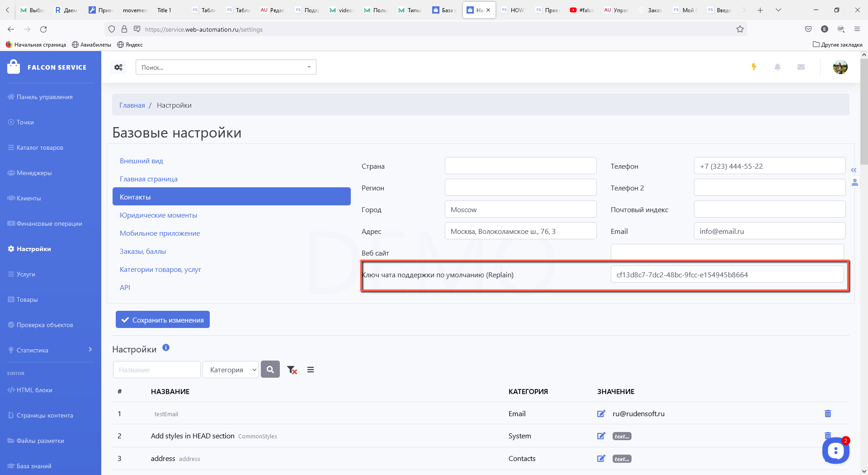This screenshot has height=475, width=868.
Task: Open the list menu icon next to filter
Action: click(x=311, y=370)
